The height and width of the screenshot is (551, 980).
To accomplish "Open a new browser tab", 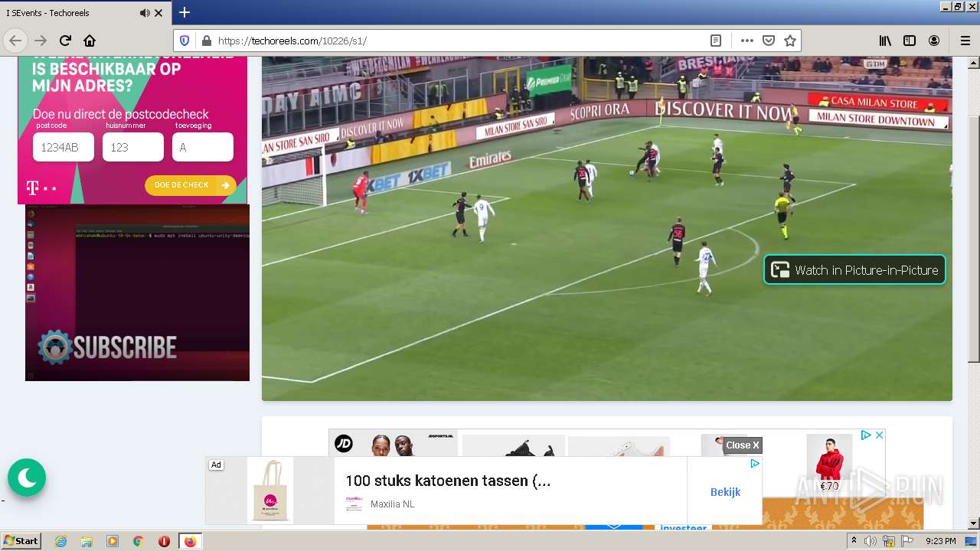I will (x=185, y=12).
